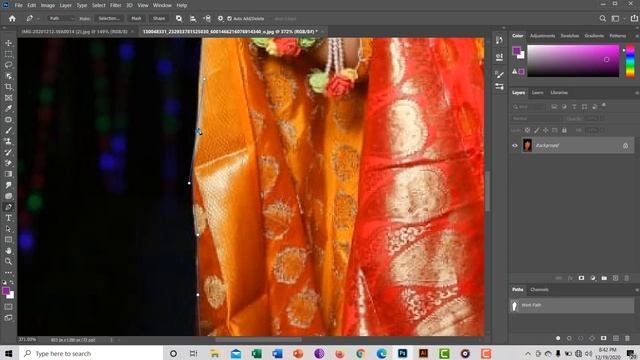Screen dimensions: 640x360
Task: Open the Edit Toolbar three-dots button
Action: click(8, 272)
